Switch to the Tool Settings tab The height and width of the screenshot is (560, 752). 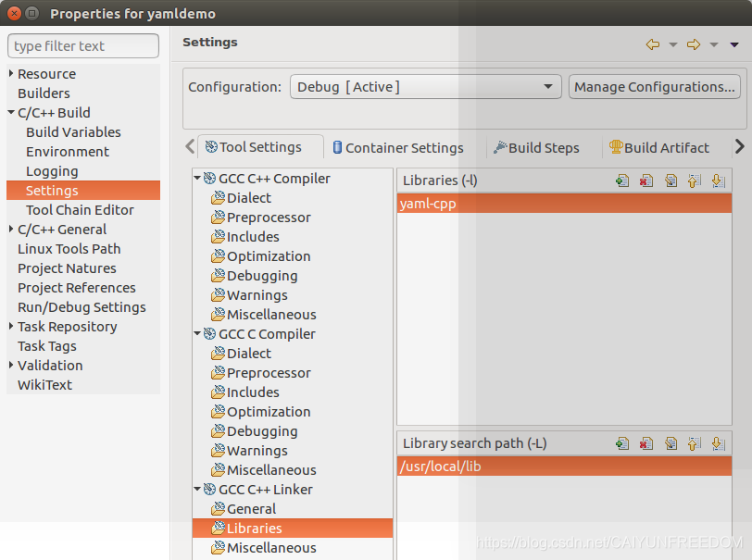click(260, 147)
